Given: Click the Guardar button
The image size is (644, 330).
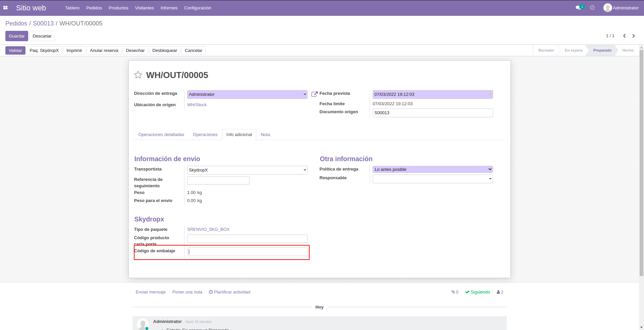Looking at the screenshot, I should point(16,36).
